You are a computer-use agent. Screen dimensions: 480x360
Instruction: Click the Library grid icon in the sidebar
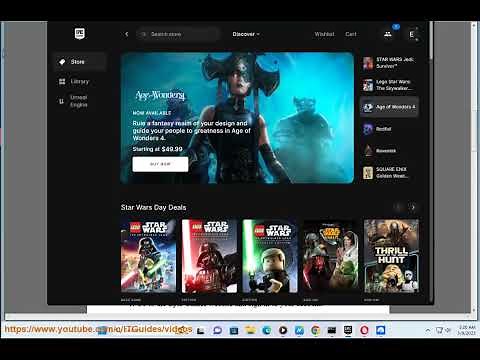pos(62,81)
